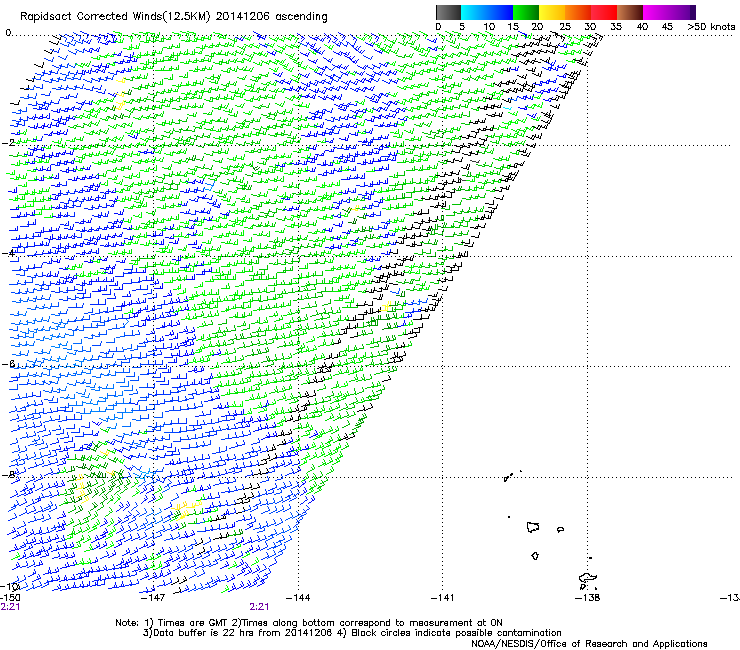This screenshot has height=650, width=740.
Task: Click the 'NOAA/NESDIS/Office of Research and Applications' credit
Action: click(x=589, y=644)
